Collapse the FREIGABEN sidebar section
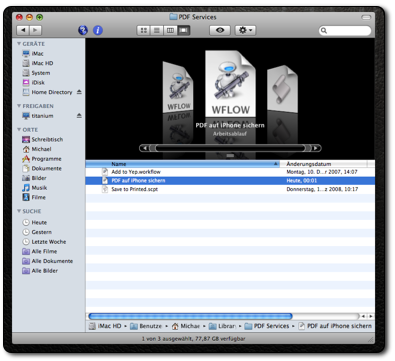Screen dimensions: 395x361 tap(19, 106)
